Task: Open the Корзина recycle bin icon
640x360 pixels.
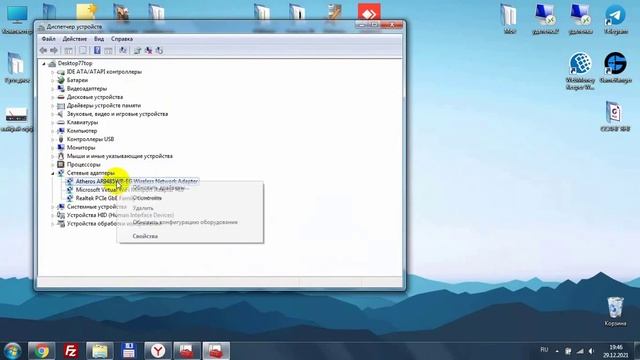Action: [x=615, y=311]
